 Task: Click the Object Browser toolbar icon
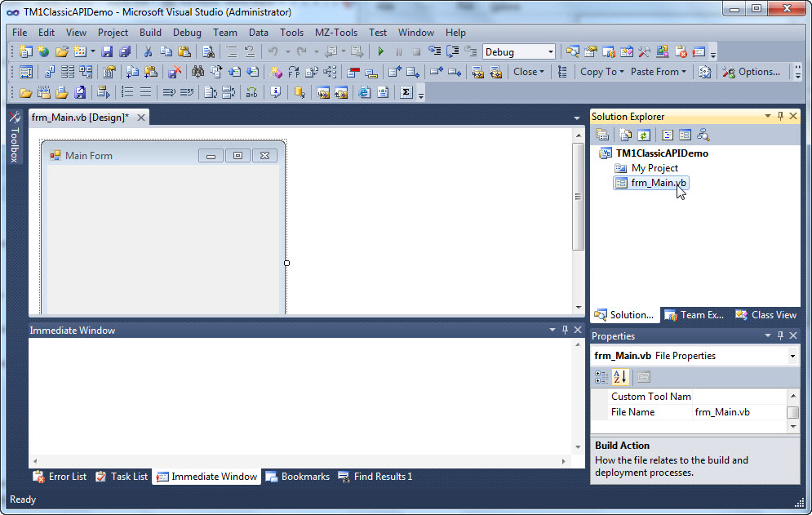pyautogui.click(x=626, y=51)
